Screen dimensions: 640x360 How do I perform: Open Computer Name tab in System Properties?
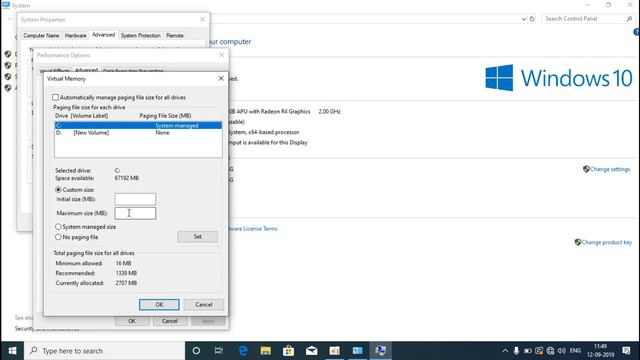coord(41,36)
